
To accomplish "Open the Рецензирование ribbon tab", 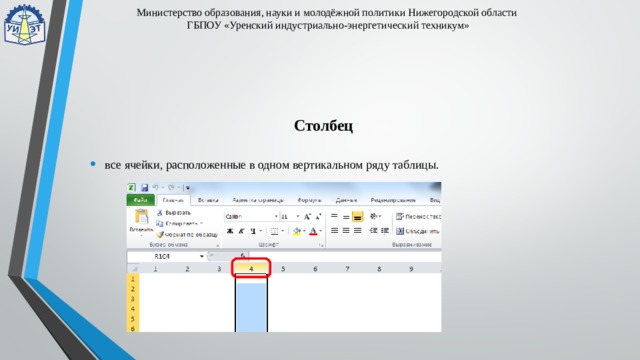I will 393,200.
